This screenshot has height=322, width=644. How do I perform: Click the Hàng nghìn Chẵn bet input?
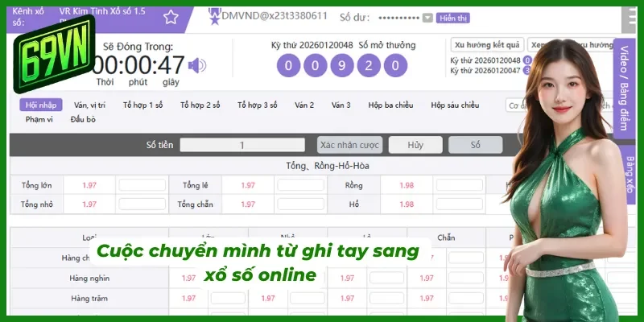click(x=466, y=278)
